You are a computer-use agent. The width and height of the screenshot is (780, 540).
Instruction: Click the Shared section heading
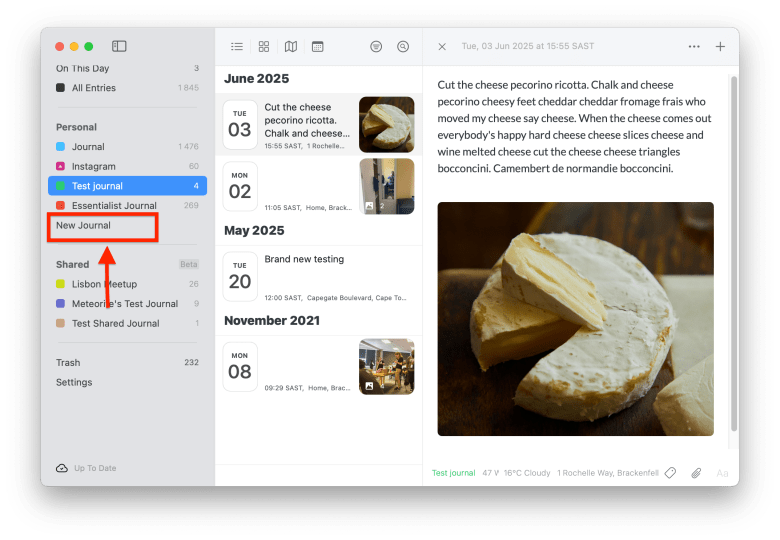pos(72,265)
